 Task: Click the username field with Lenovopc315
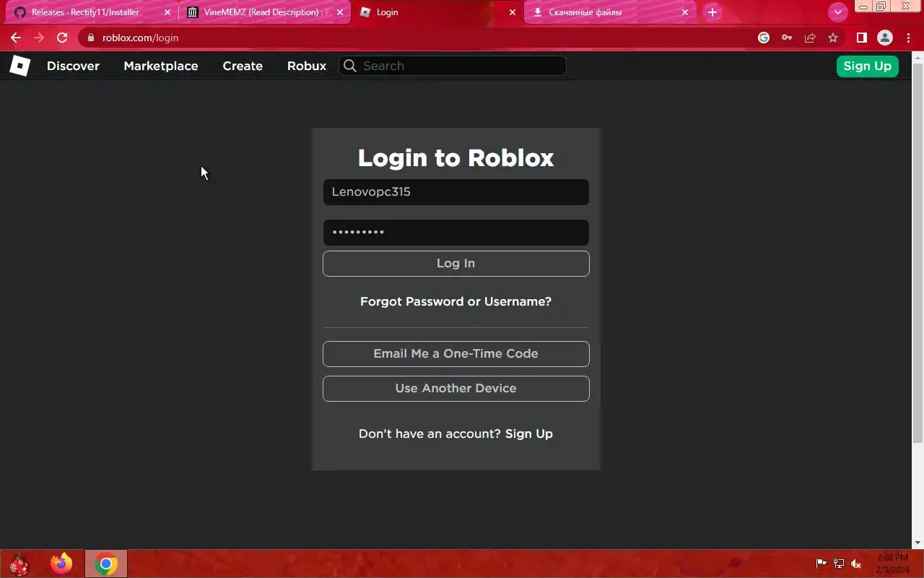pos(456,192)
